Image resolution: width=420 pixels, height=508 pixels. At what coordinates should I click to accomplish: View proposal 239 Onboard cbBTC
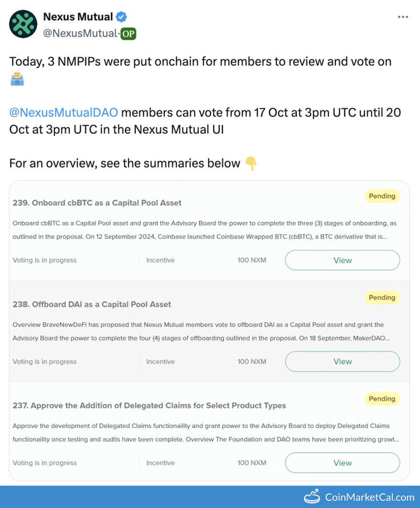tap(342, 260)
